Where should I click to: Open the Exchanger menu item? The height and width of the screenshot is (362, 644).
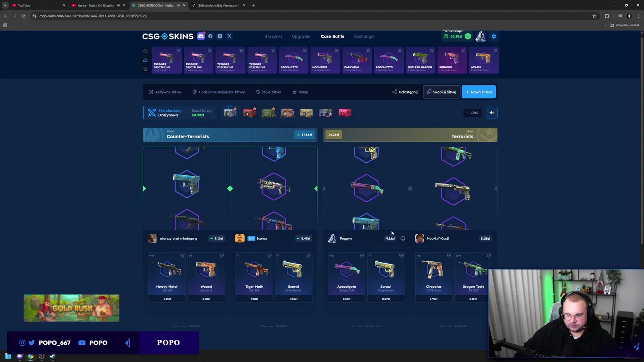(364, 36)
